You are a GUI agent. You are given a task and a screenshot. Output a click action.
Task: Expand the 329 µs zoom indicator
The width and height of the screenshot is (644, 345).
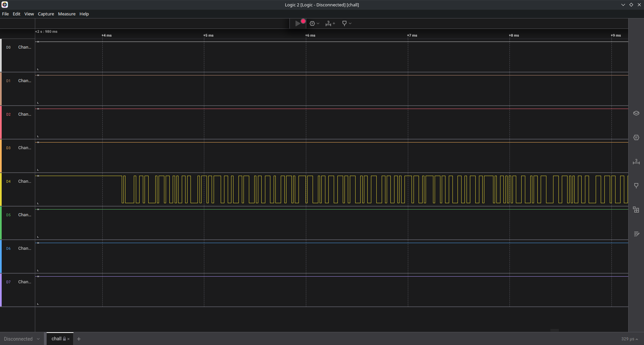pyautogui.click(x=630, y=339)
